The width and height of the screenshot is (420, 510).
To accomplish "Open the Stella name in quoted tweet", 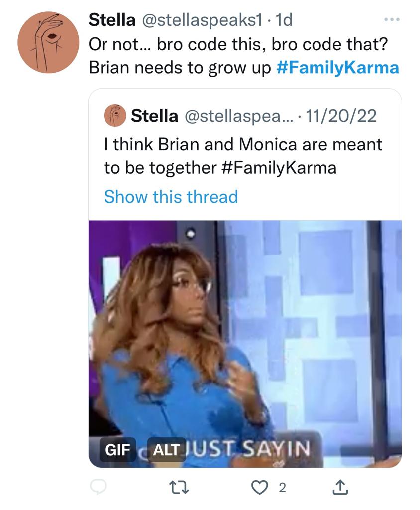I will click(x=154, y=116).
